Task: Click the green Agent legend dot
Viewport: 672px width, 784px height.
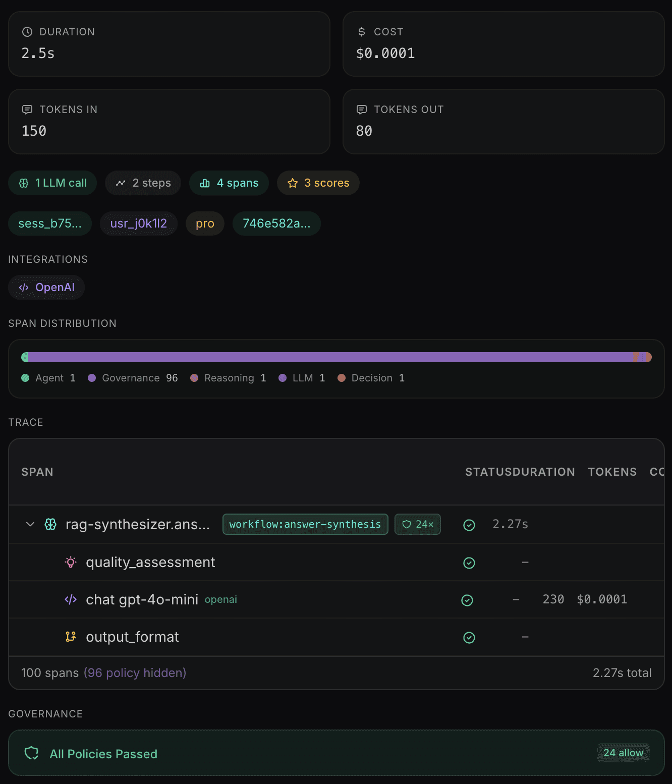Action: point(25,378)
